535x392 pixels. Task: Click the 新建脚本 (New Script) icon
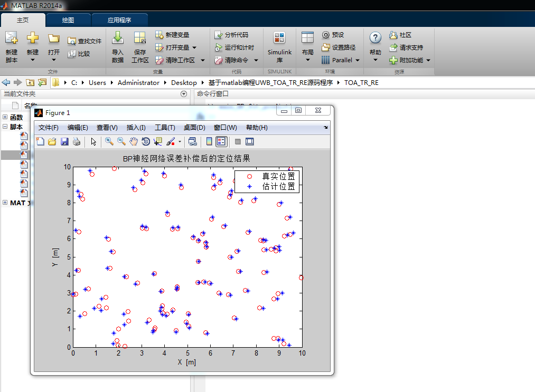(12, 37)
